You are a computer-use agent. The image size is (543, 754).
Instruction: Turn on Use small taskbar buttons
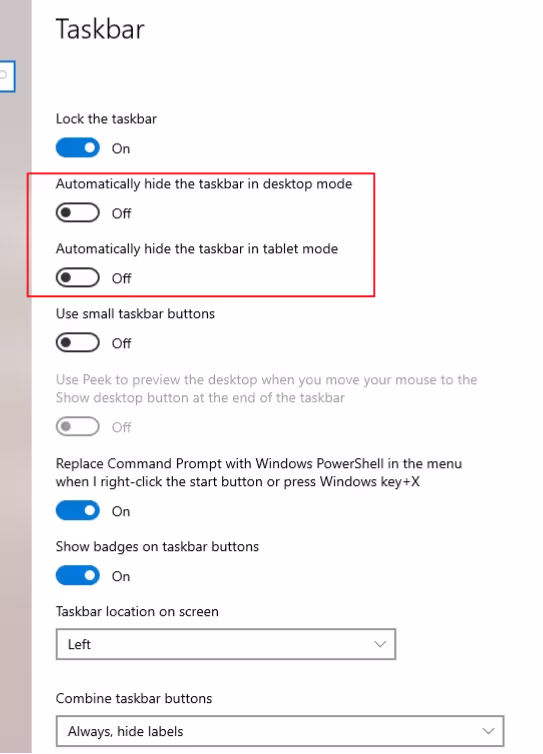pyautogui.click(x=77, y=342)
